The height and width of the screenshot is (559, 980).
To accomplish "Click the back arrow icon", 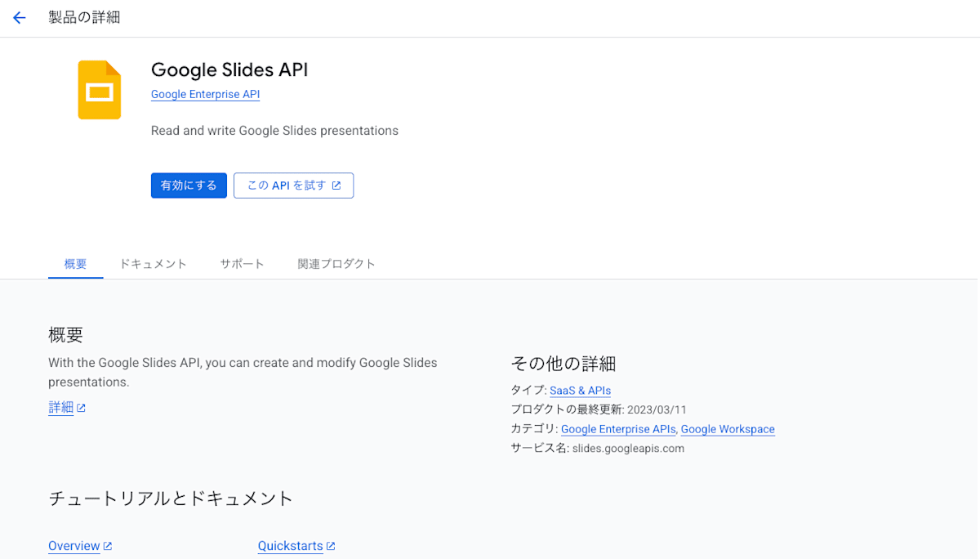I will tap(20, 18).
